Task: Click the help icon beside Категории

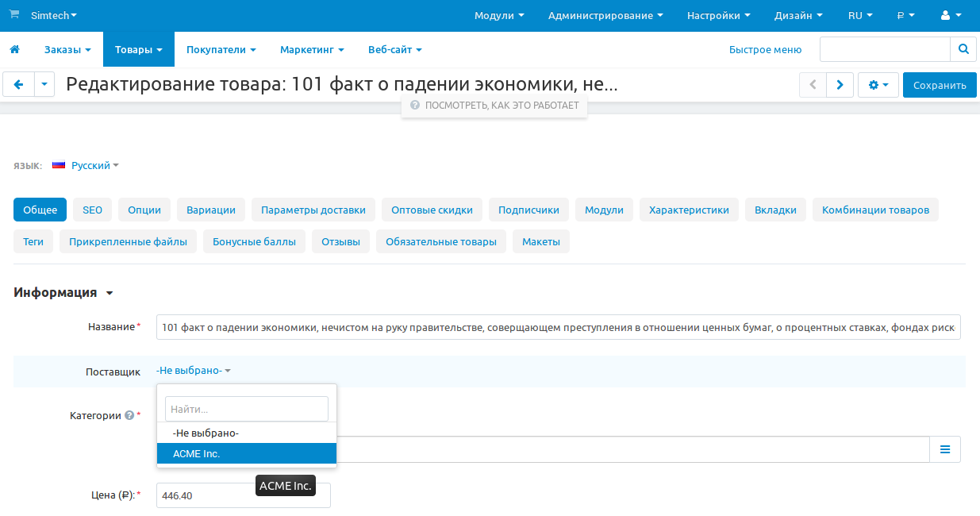Action: (129, 415)
